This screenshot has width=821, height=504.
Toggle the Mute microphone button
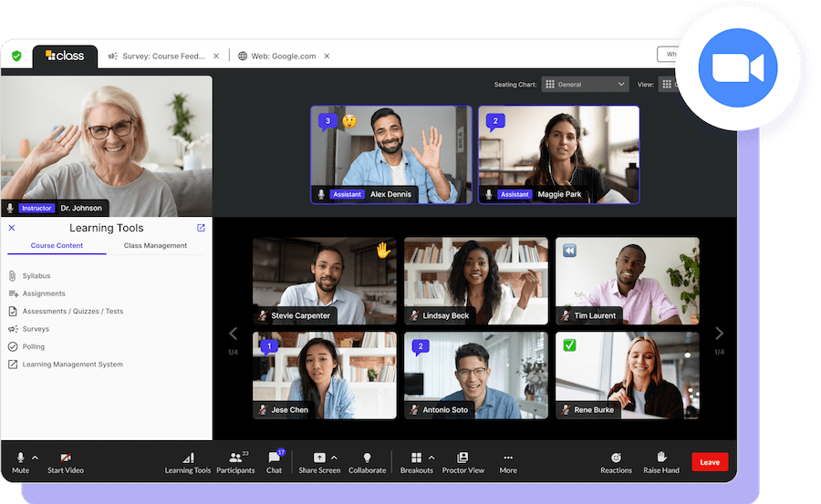click(x=20, y=458)
